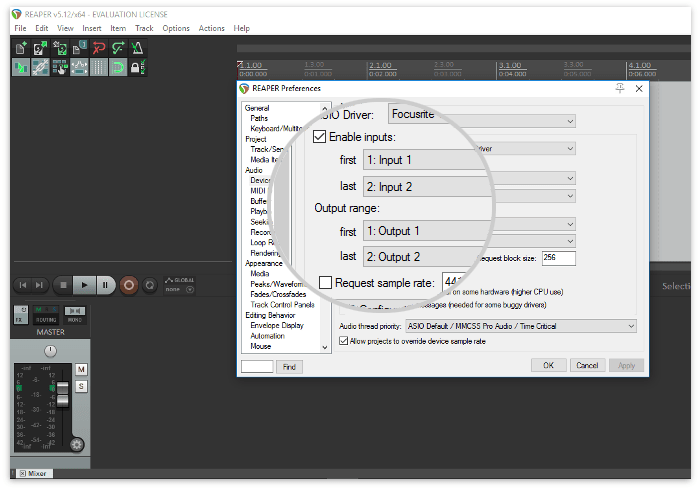This screenshot has height=491, width=700.
Task: Click the red Undo arrow icon
Action: tap(99, 48)
